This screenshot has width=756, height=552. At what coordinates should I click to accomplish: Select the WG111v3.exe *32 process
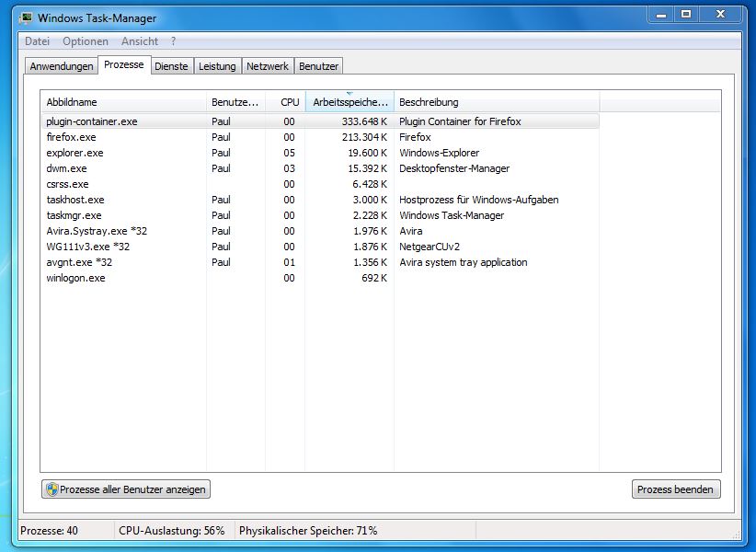click(320, 247)
